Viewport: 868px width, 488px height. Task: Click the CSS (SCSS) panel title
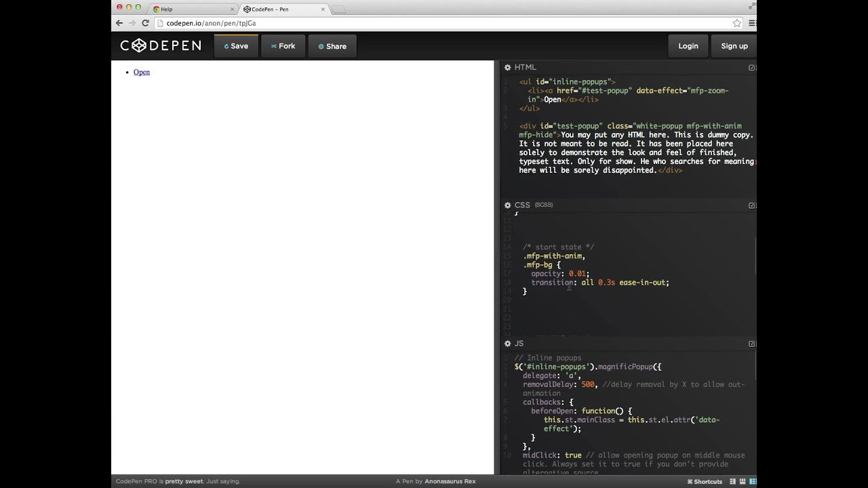coord(534,205)
